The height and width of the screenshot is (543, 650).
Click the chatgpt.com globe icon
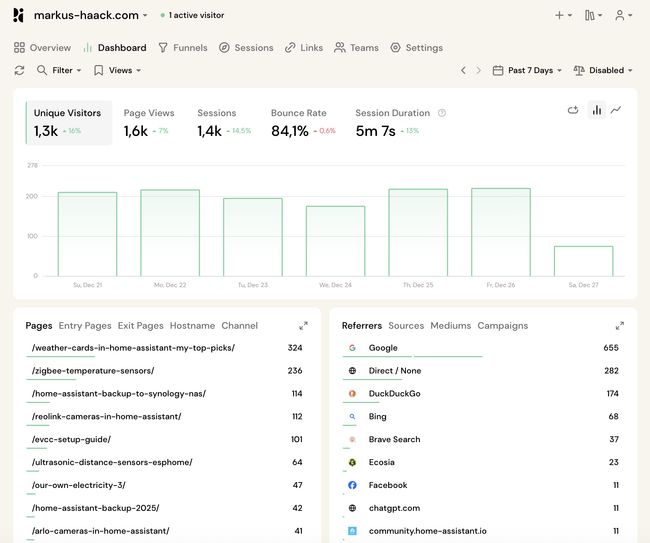tap(352, 508)
